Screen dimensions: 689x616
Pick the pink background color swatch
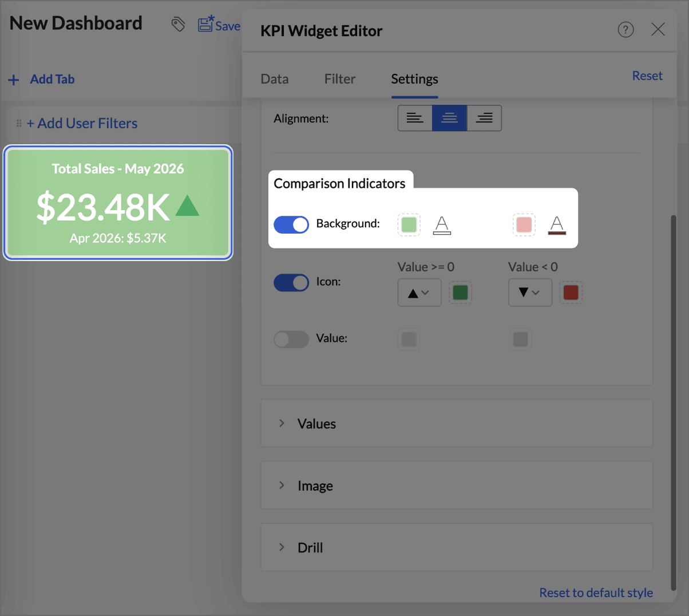pyautogui.click(x=524, y=224)
